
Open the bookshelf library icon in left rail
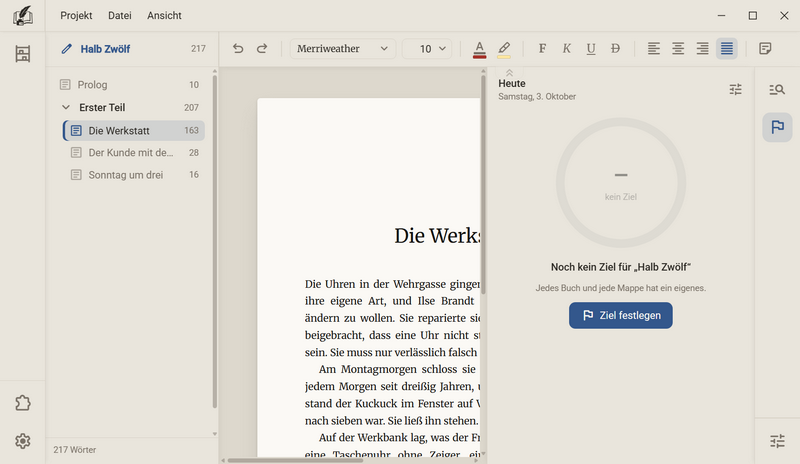22,54
